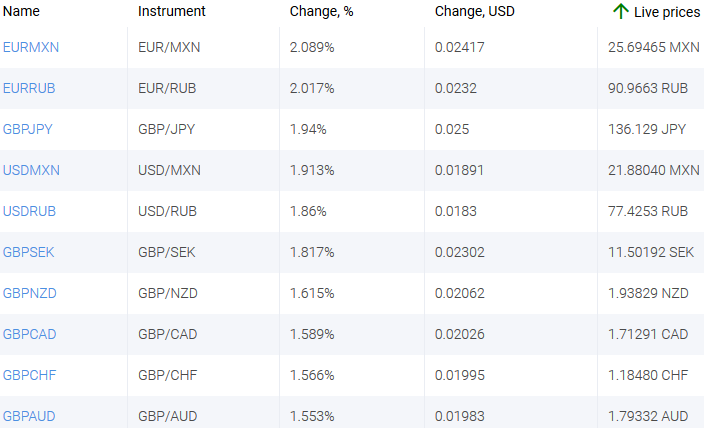704x428 pixels.
Task: Select the 1.94% change value
Action: coord(308,129)
